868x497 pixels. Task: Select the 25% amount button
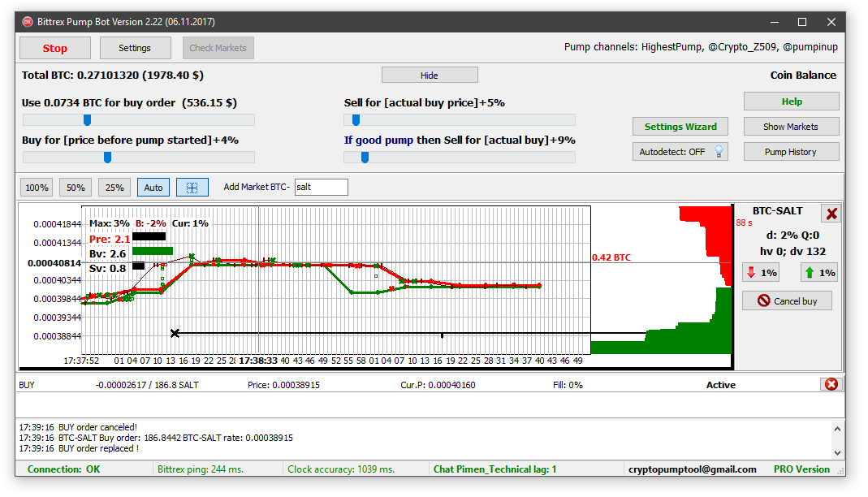[x=114, y=188]
